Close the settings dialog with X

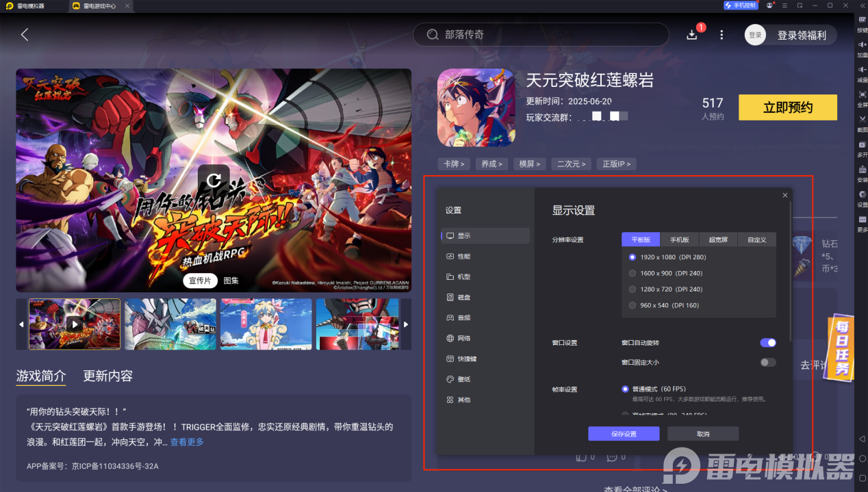[785, 196]
